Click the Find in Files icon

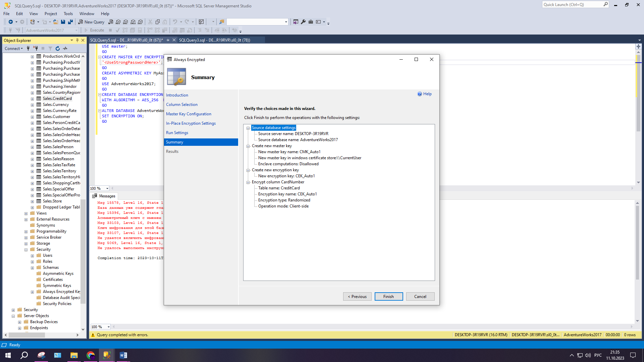tap(222, 22)
